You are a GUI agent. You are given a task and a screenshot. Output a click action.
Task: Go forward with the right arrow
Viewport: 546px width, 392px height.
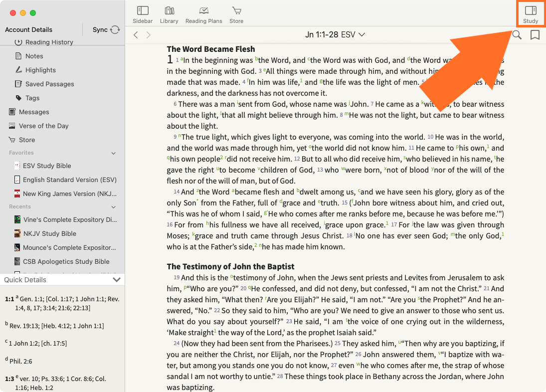[148, 35]
